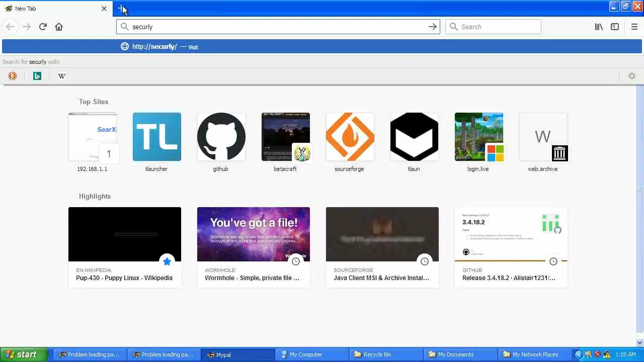Click the forward navigation arrow
644x362 pixels.
(x=27, y=27)
